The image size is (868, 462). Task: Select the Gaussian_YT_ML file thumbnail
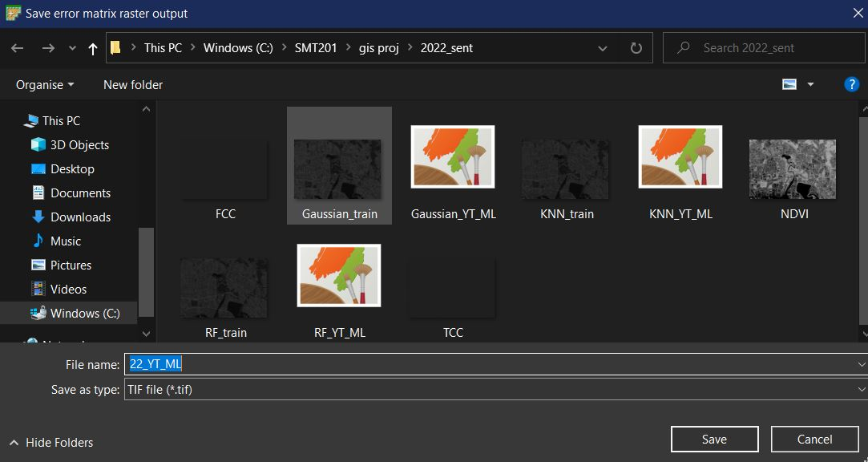click(453, 157)
